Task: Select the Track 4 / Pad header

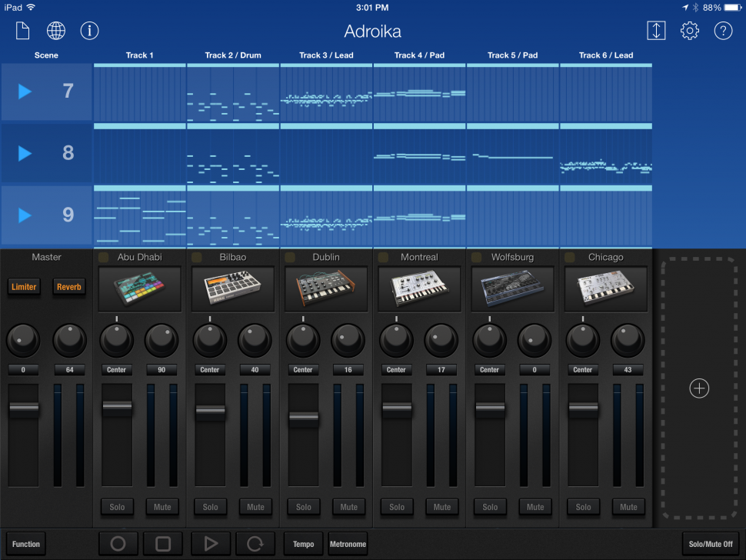Action: (x=419, y=55)
